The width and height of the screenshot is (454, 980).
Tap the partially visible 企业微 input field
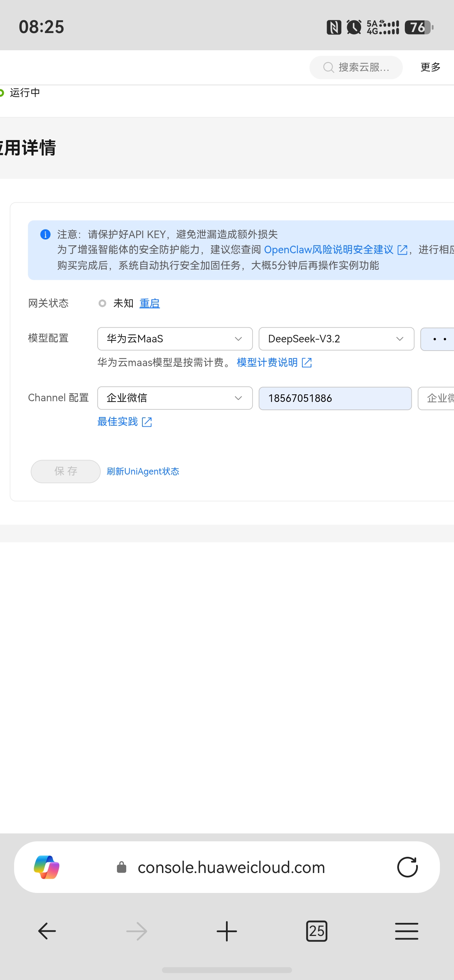tap(436, 398)
